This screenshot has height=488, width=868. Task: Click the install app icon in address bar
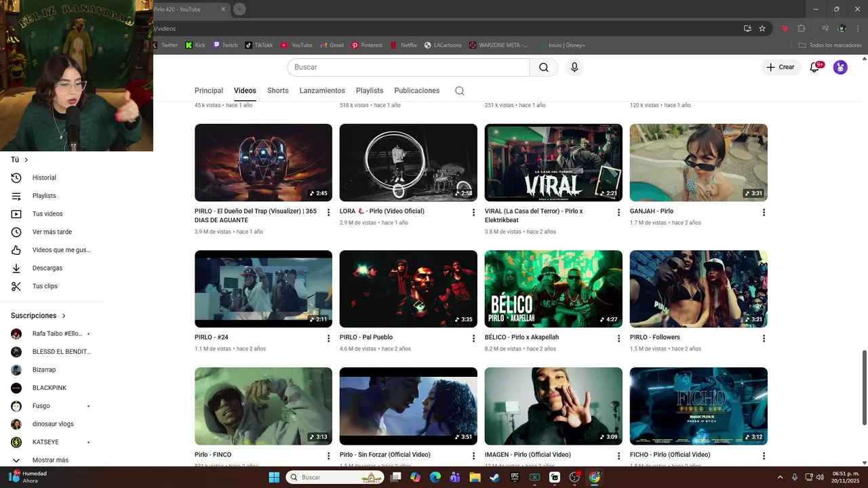747,28
